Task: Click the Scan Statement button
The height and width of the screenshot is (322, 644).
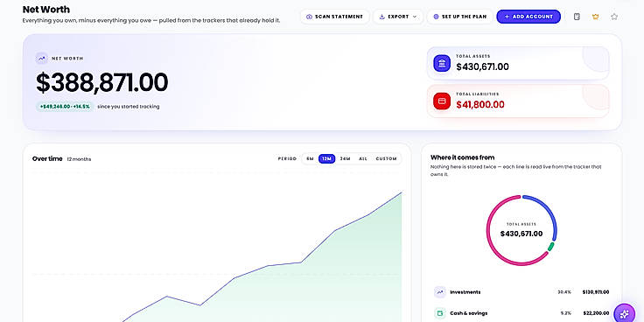Action: point(335,17)
